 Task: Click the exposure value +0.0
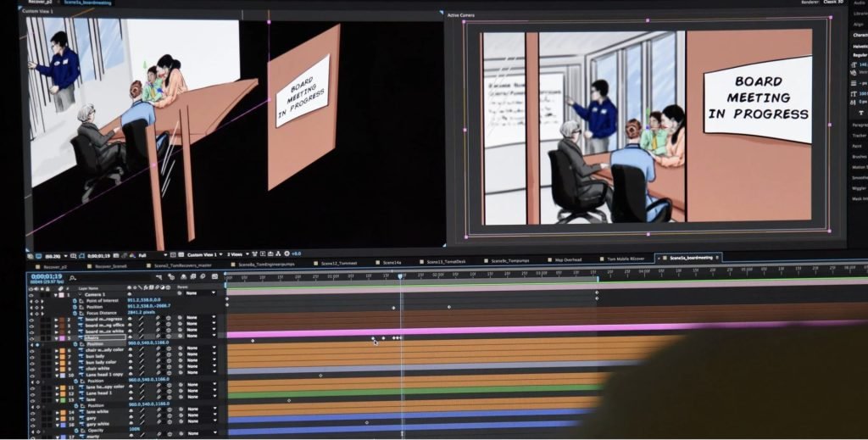tap(297, 254)
